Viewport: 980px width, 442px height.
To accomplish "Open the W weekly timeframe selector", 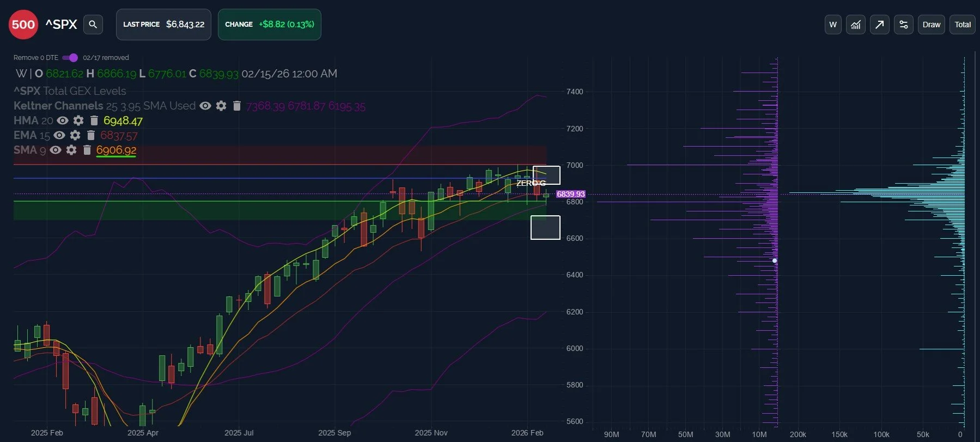I will point(833,25).
